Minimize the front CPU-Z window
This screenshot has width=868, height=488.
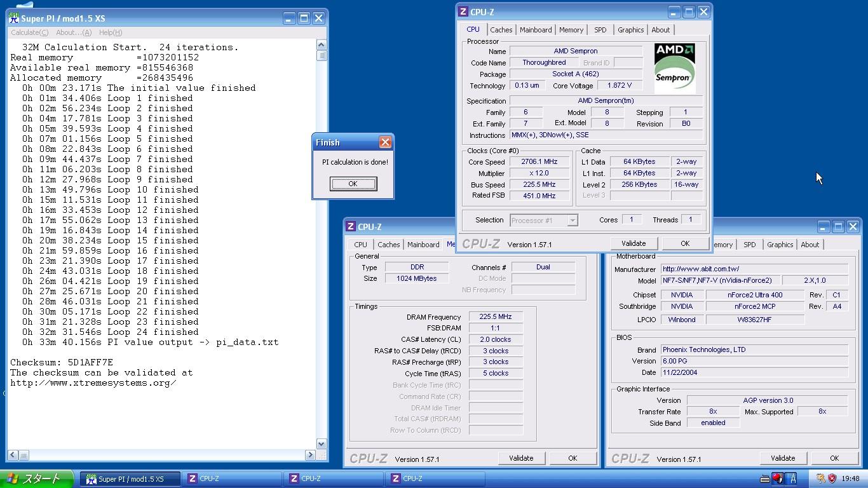click(x=674, y=12)
